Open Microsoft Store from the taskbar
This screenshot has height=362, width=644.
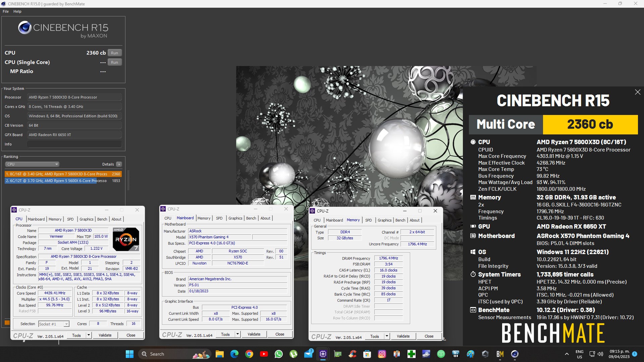(x=367, y=354)
